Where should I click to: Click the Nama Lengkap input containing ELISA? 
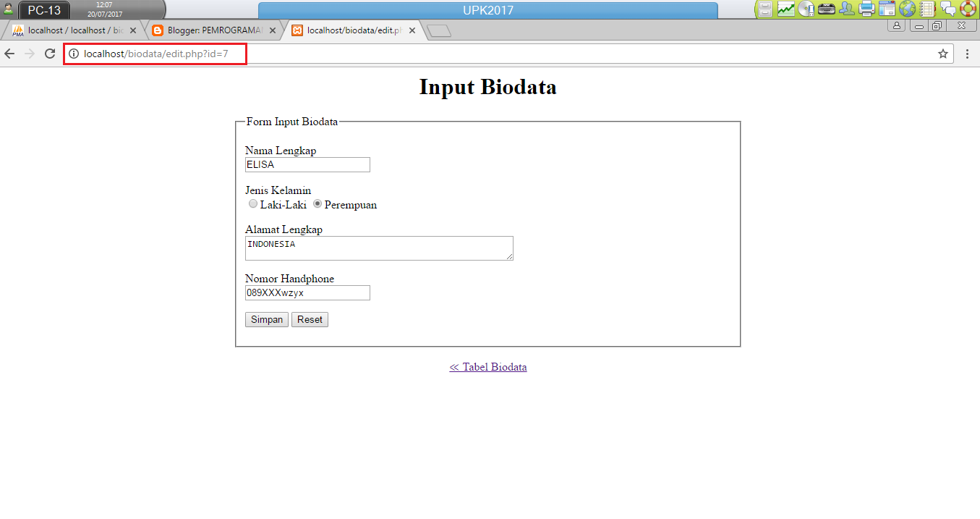click(307, 164)
